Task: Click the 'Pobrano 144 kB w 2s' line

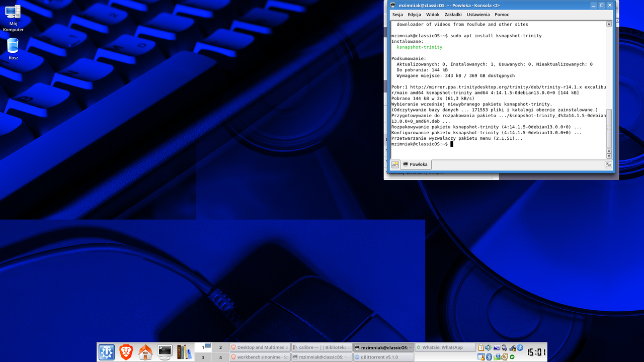Action: tap(433, 99)
